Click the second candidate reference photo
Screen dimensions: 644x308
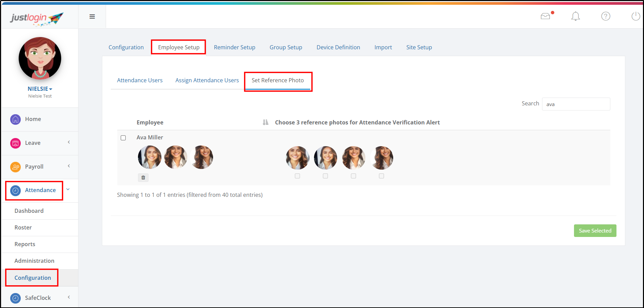tap(326, 158)
